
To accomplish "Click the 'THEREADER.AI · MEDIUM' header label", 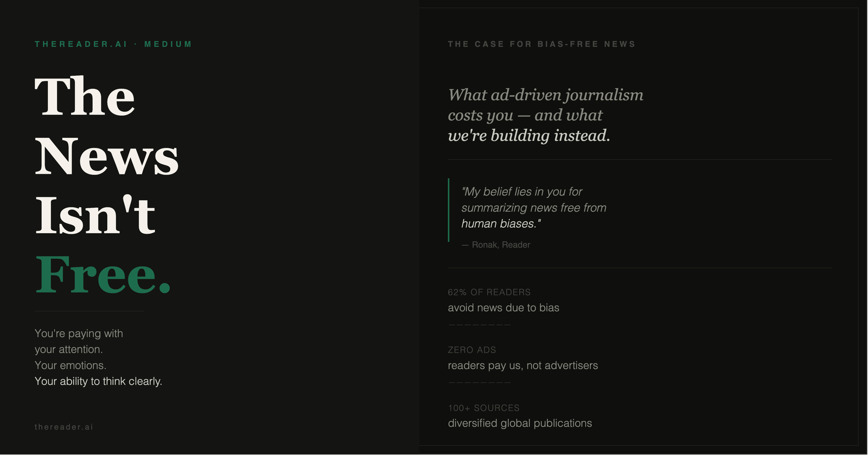I will (x=113, y=44).
